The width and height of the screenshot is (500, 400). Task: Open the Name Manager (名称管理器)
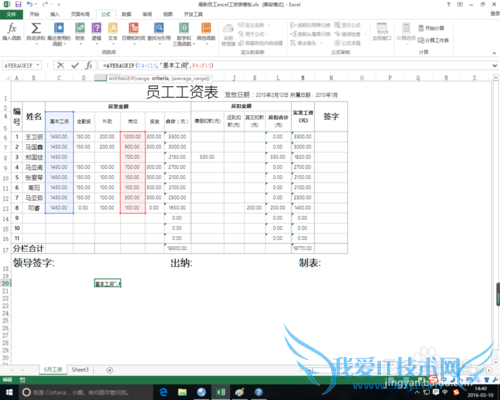point(228,35)
